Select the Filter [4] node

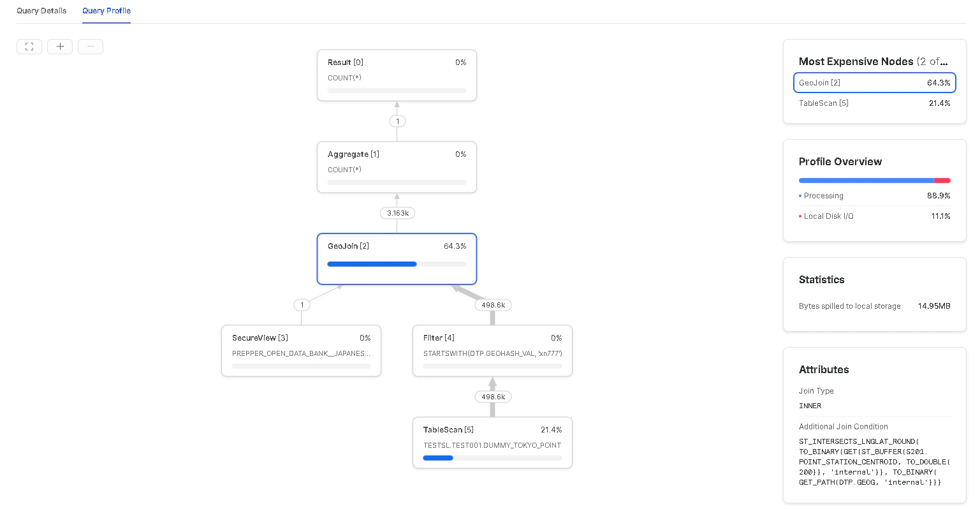pyautogui.click(x=492, y=351)
